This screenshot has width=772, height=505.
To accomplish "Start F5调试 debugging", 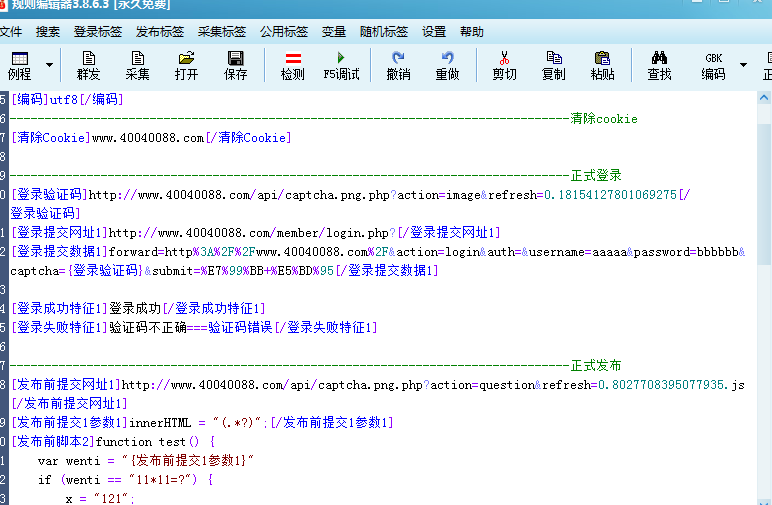I will pos(341,65).
